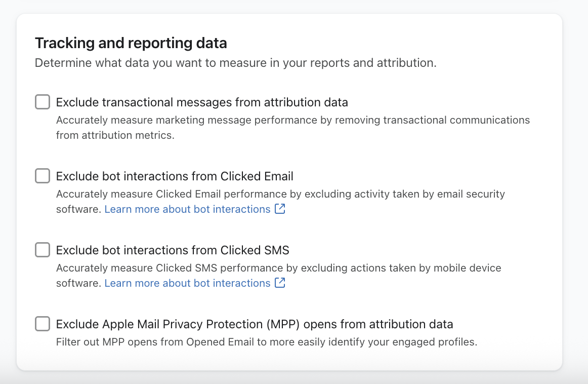
Task: Toggle Exclude Apple Mail Privacy Protection opens checkbox
Action: (x=43, y=324)
